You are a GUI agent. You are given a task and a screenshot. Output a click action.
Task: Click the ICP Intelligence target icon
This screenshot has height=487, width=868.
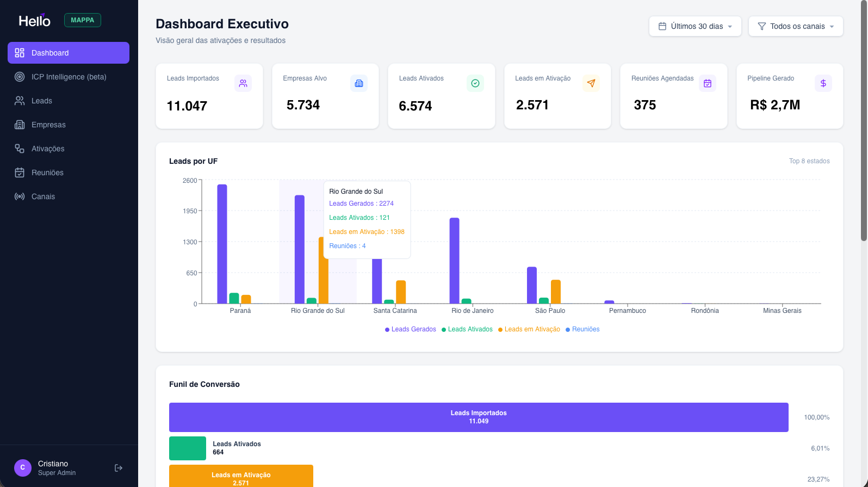(20, 77)
